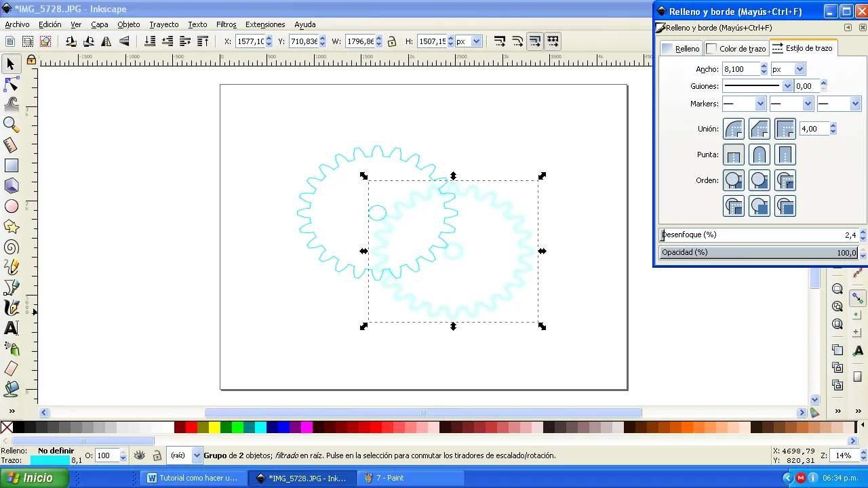Select the paint bucket tool

(x=11, y=389)
